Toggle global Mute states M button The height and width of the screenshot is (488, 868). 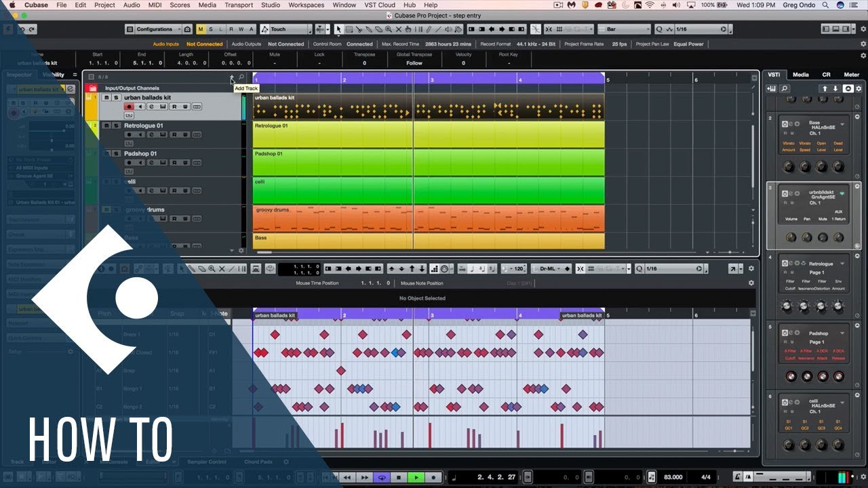click(201, 29)
